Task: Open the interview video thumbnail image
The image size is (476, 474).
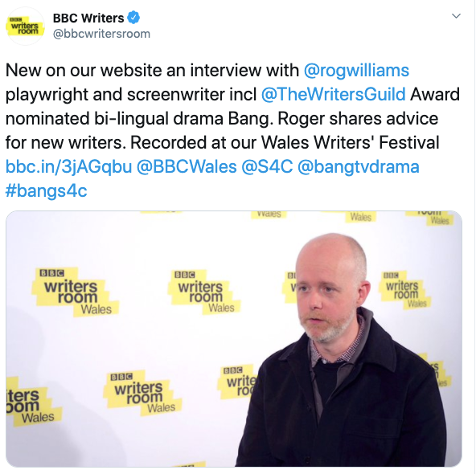Action: click(x=234, y=339)
